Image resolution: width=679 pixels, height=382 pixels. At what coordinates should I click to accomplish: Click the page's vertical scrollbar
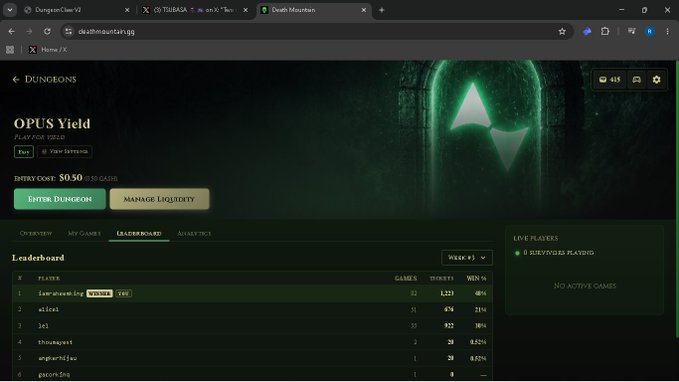[x=677, y=199]
